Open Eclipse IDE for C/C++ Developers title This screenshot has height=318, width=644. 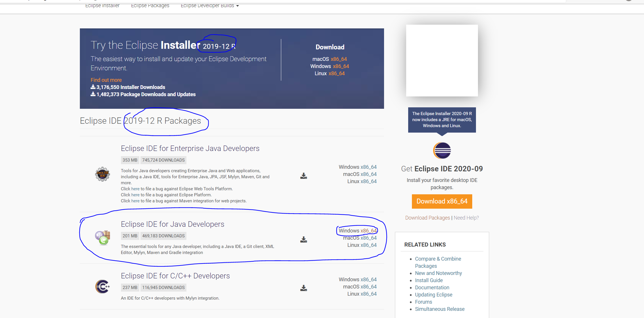coord(175,276)
